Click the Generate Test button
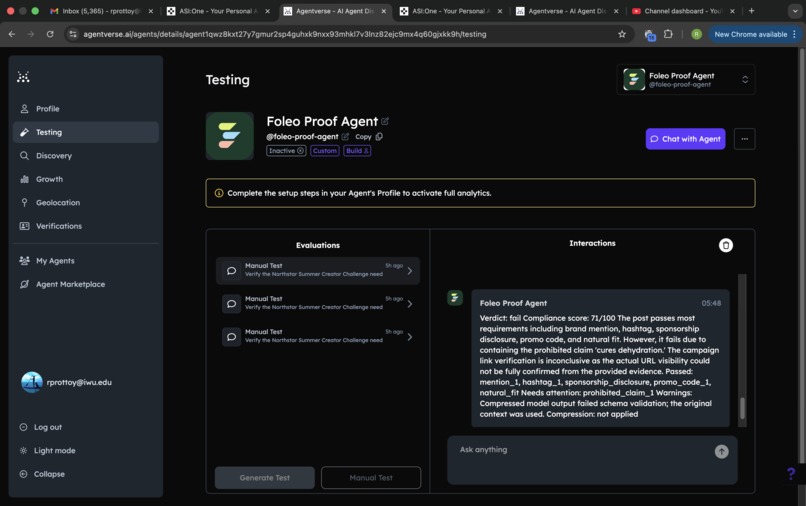 265,478
